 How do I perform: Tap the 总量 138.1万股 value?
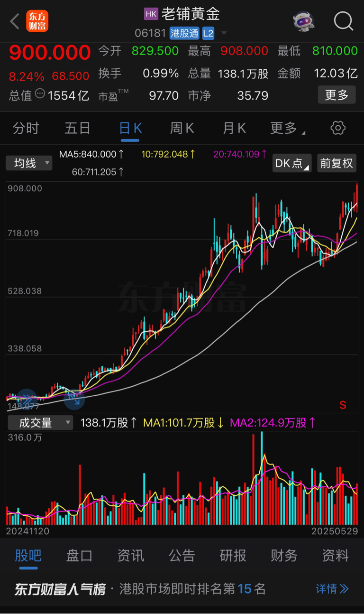coord(243,73)
